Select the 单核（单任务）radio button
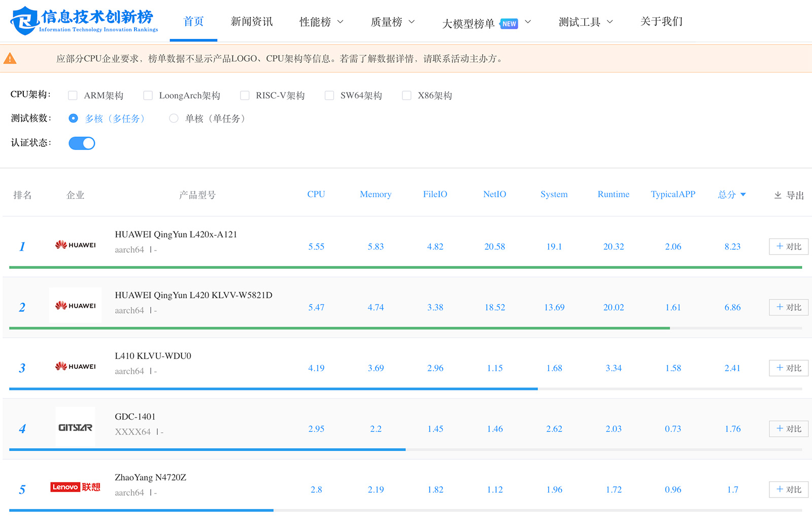This screenshot has height=517, width=812. point(174,119)
